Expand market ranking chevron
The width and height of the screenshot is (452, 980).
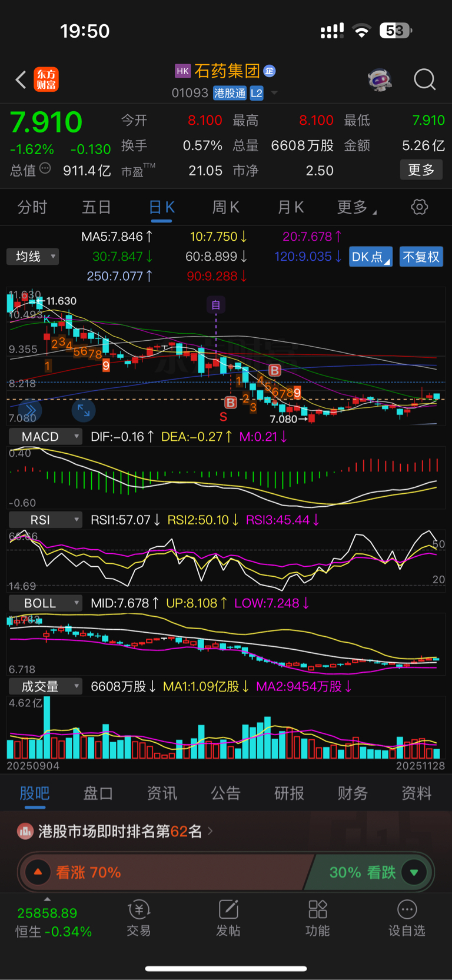click(x=211, y=831)
